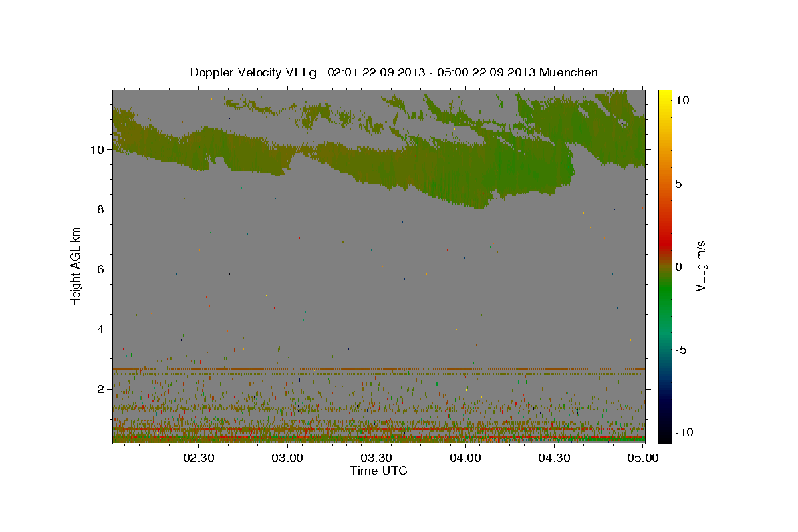Click the 'VELg m/s' colorbar label
Viewport: 798px width, 532px height.
point(700,265)
